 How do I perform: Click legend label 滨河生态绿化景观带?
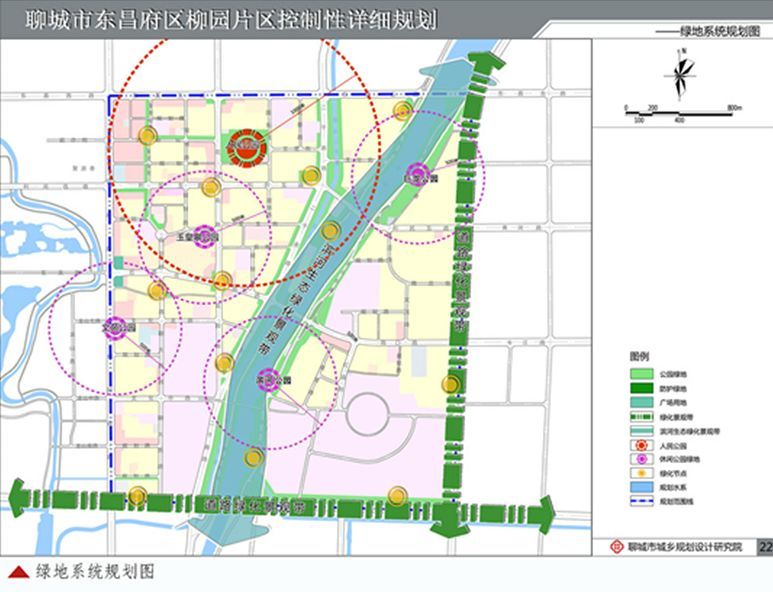(x=690, y=431)
